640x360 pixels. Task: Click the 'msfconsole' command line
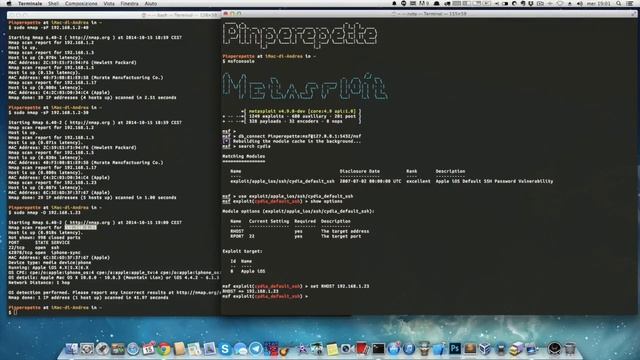[241, 61]
